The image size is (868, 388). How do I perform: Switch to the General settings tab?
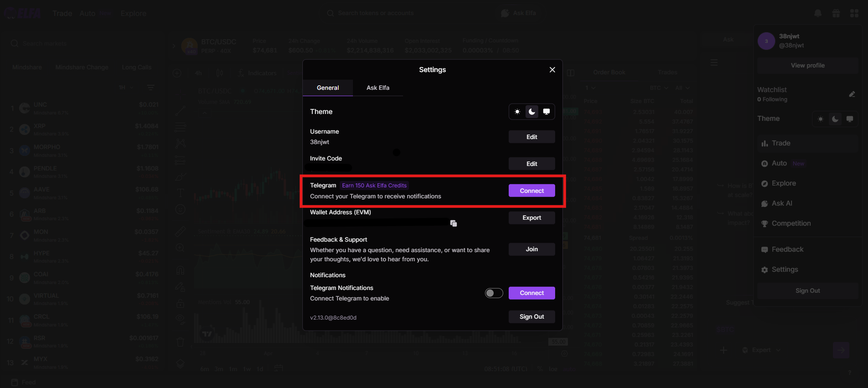click(328, 88)
